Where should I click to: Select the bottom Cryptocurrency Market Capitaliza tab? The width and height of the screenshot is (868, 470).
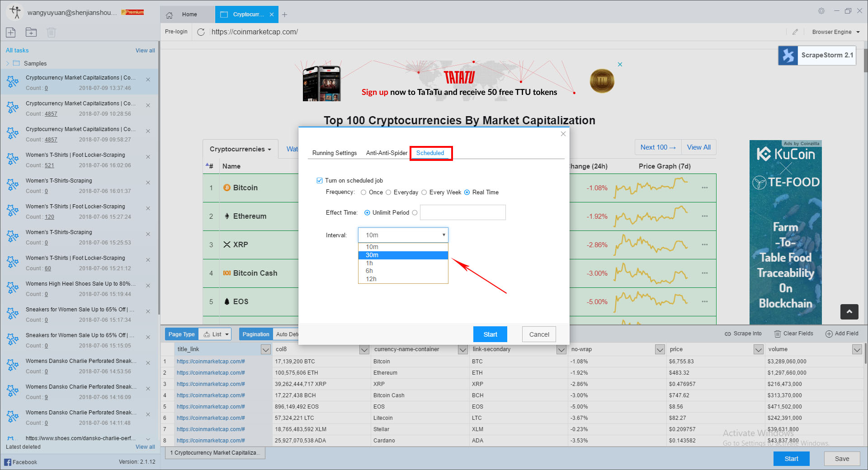(215, 453)
